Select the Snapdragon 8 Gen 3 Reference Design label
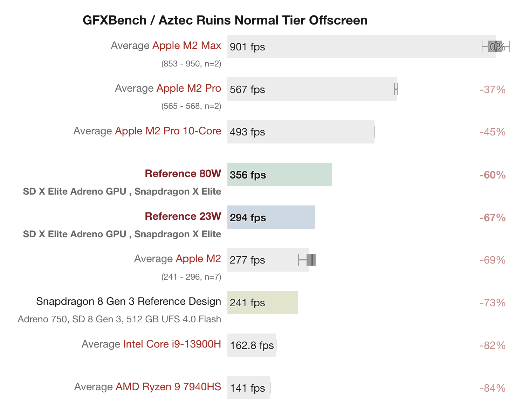 [x=129, y=302]
